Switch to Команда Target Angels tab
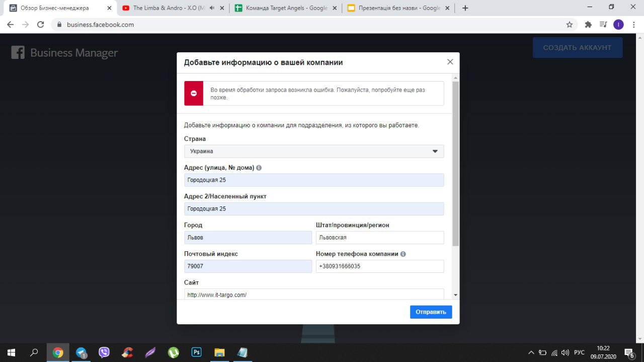 click(x=286, y=8)
